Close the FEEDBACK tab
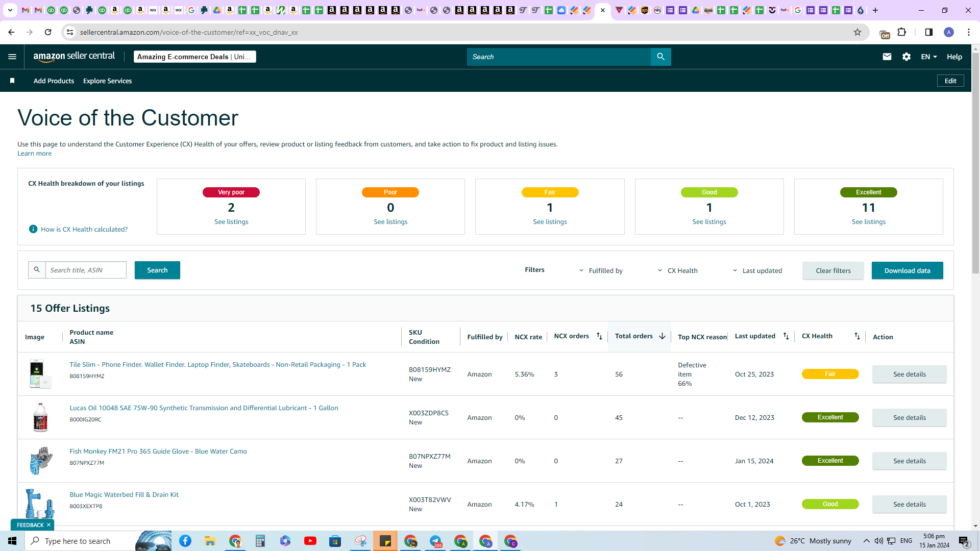Screen dimensions: 980x551 point(48,525)
